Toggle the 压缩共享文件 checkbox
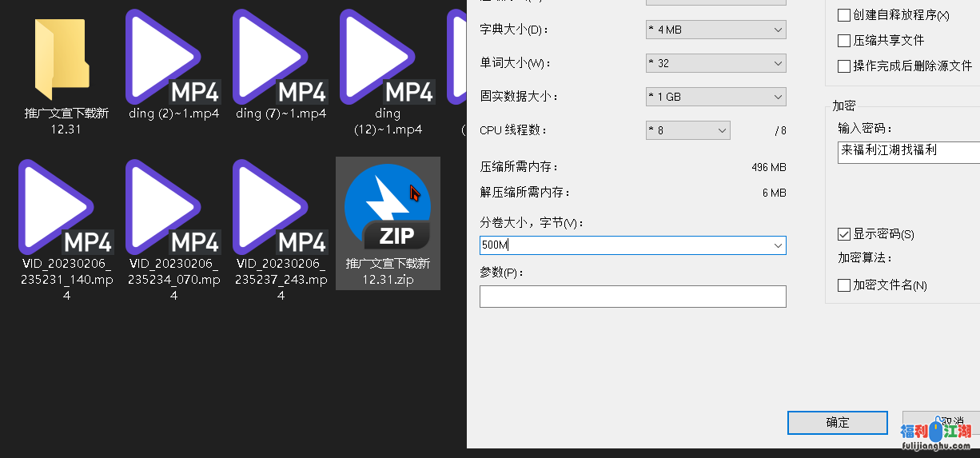This screenshot has width=980, height=458. point(843,41)
